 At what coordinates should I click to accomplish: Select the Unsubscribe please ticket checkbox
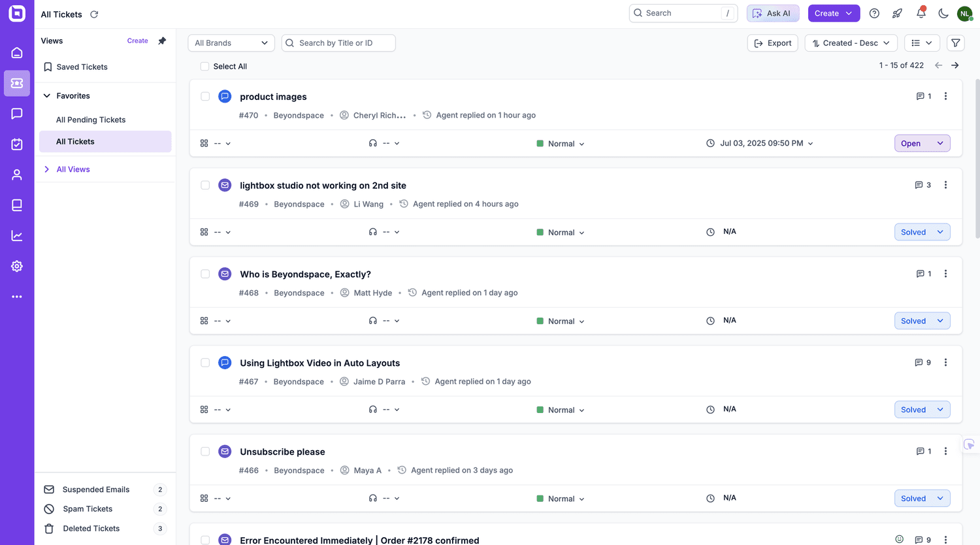coord(205,452)
